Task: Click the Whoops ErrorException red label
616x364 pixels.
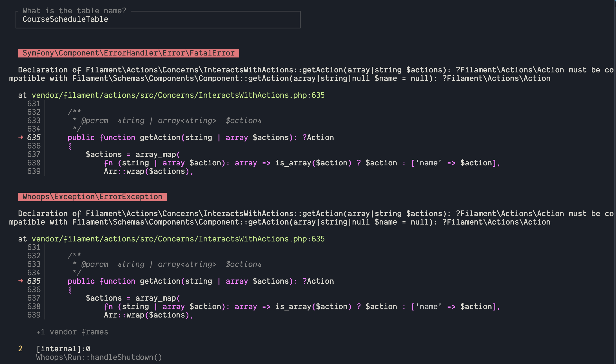Action: [92, 197]
